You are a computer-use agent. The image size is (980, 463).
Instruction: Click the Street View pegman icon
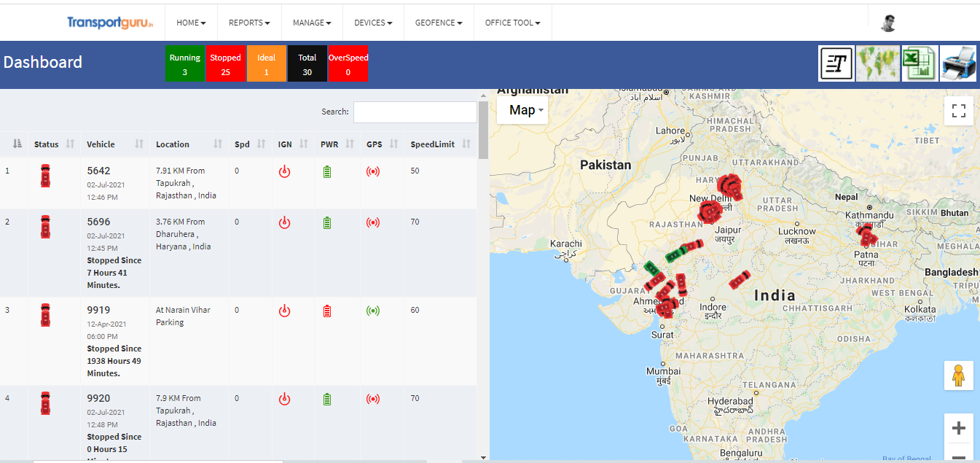click(x=959, y=376)
